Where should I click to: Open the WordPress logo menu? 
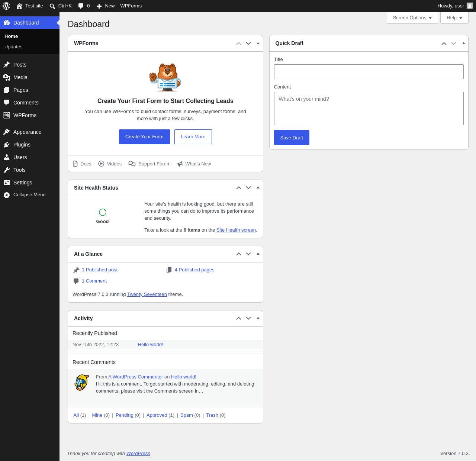(x=6, y=6)
